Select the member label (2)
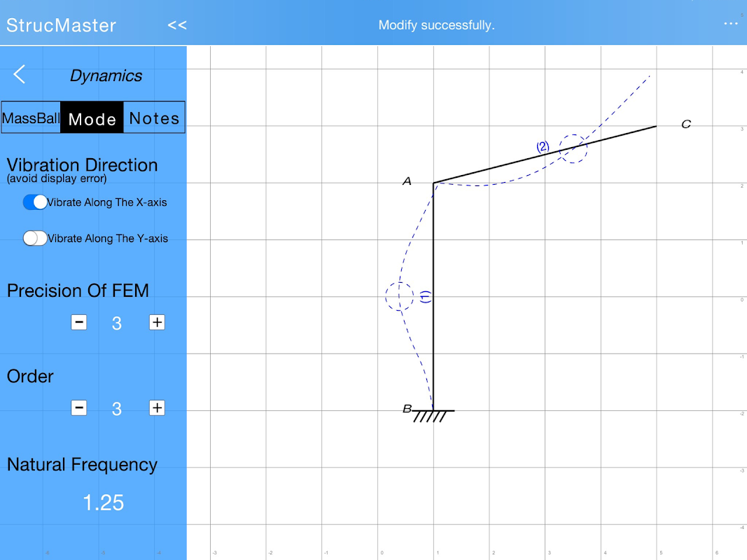The image size is (747, 560). tap(543, 147)
